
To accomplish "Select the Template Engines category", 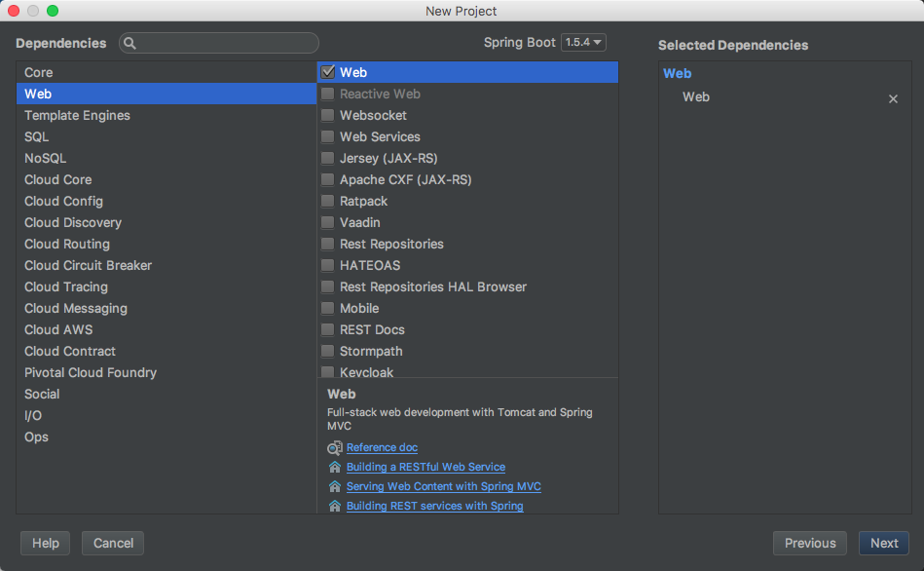I will 77,116.
